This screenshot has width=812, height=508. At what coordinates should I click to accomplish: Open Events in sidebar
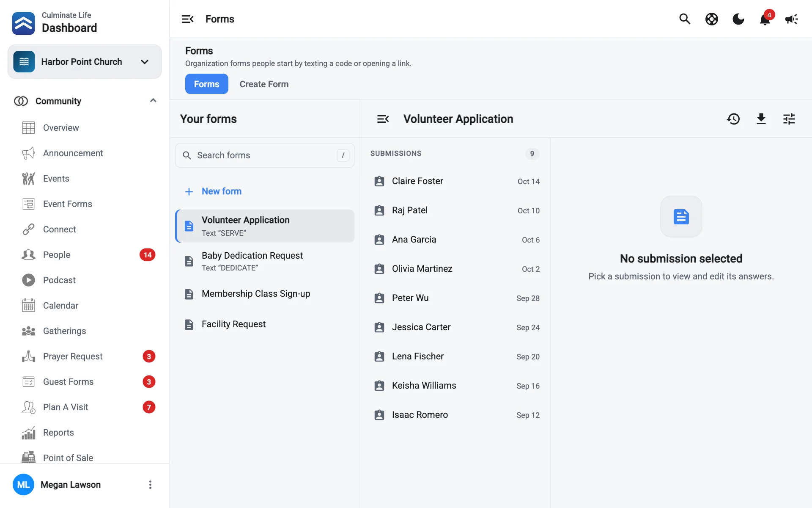[85, 179]
